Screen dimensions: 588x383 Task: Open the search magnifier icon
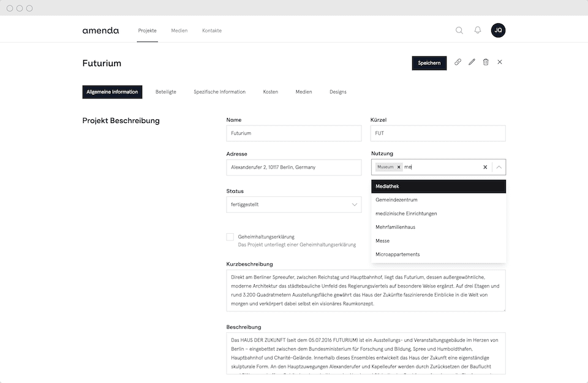pyautogui.click(x=459, y=31)
